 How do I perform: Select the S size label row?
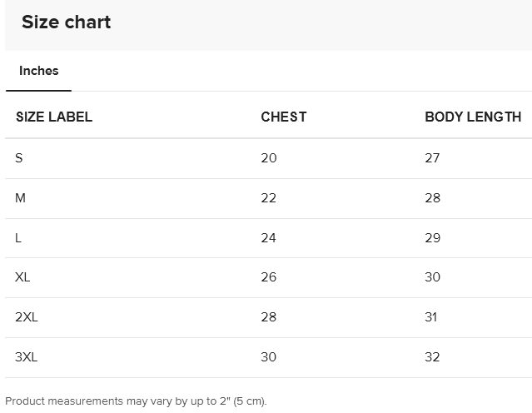[x=19, y=158]
